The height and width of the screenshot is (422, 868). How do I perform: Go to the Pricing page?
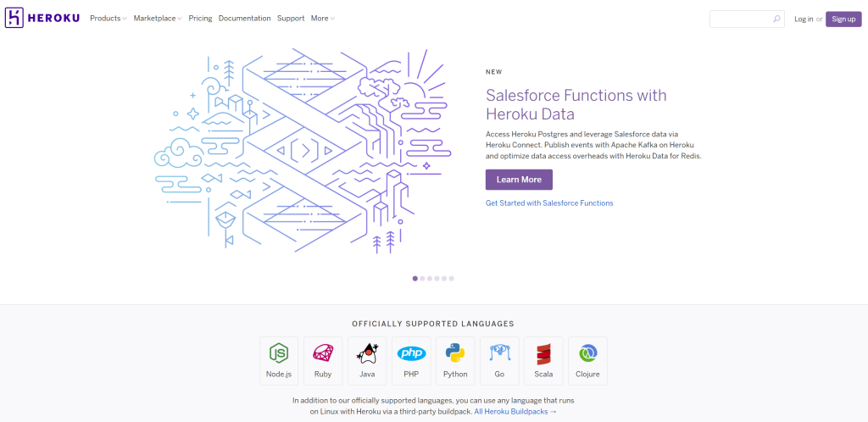[200, 19]
